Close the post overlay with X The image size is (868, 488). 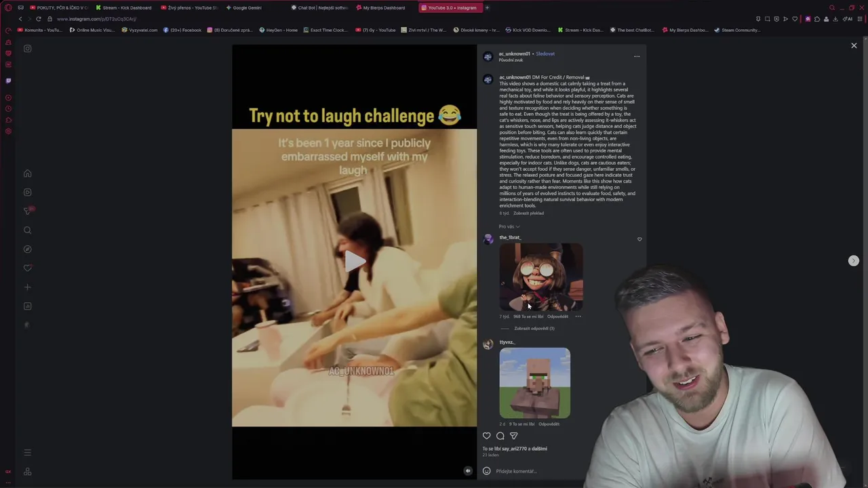pos(854,45)
